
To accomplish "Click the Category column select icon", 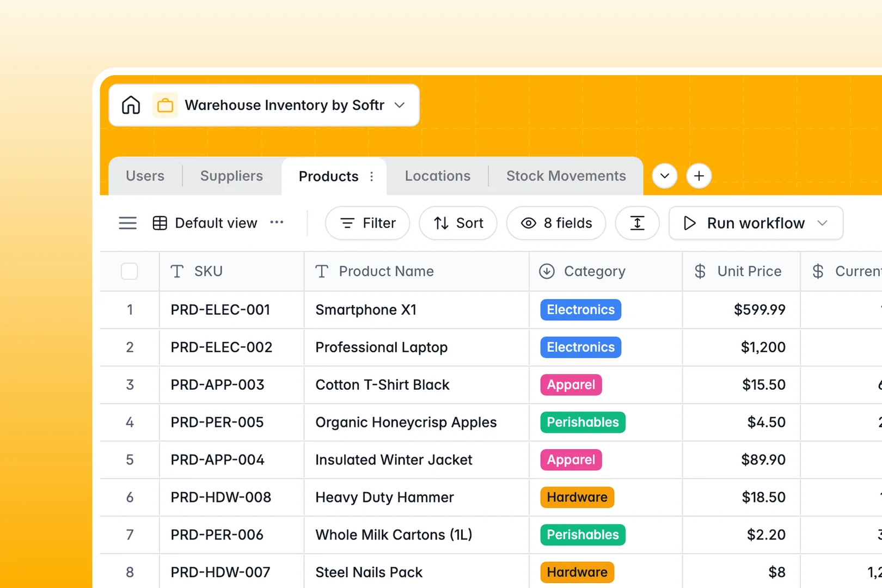I will click(x=547, y=271).
